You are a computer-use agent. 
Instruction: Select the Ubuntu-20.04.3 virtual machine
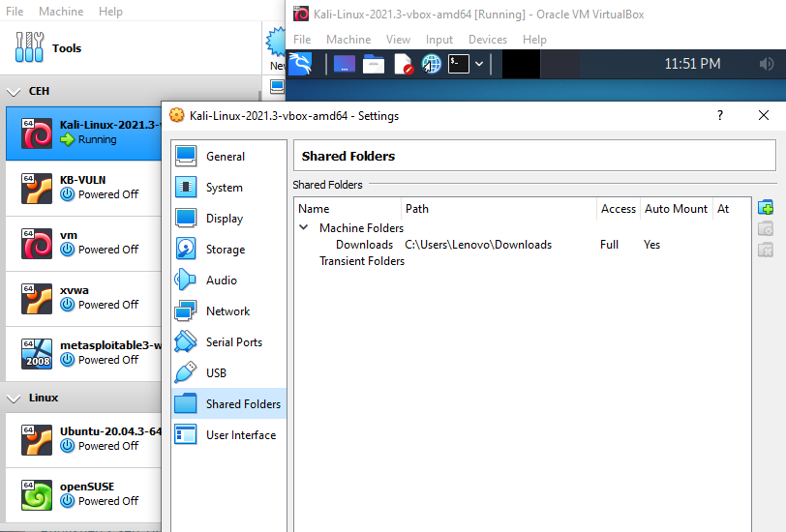pyautogui.click(x=83, y=439)
